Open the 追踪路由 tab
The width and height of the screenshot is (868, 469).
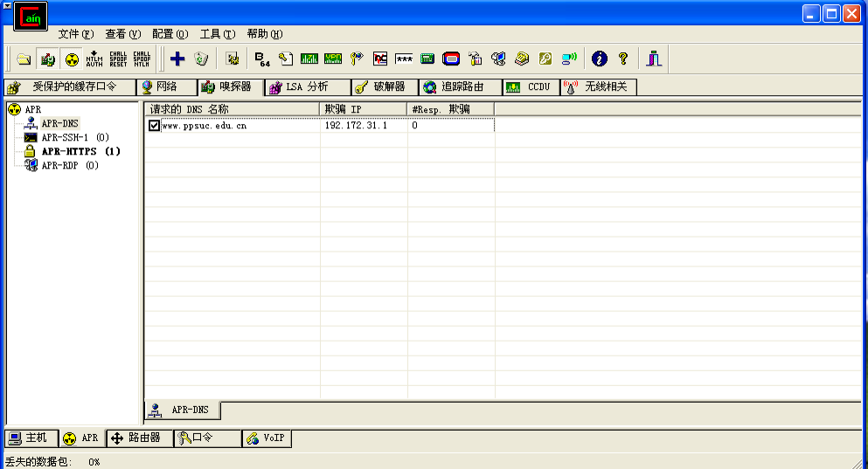[x=461, y=86]
